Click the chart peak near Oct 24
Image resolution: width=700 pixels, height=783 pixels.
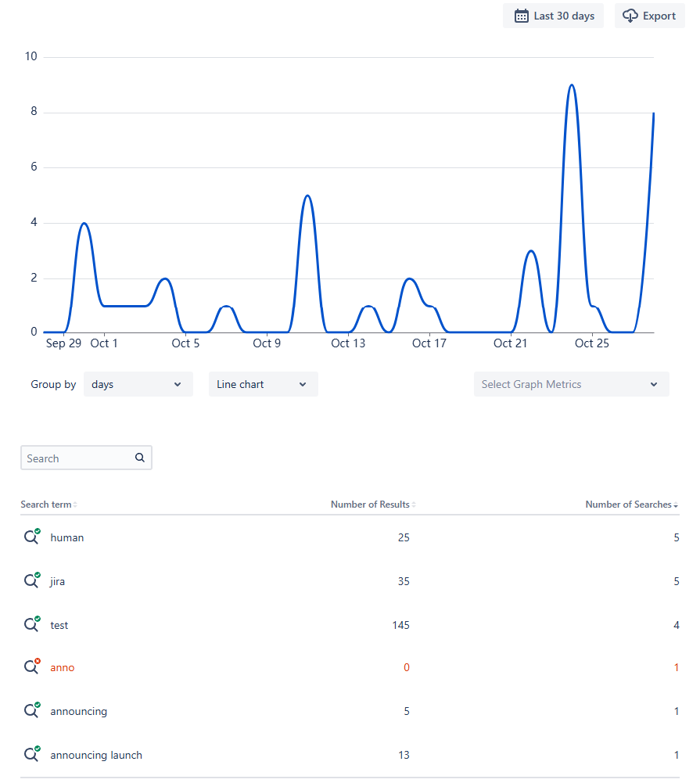click(572, 85)
